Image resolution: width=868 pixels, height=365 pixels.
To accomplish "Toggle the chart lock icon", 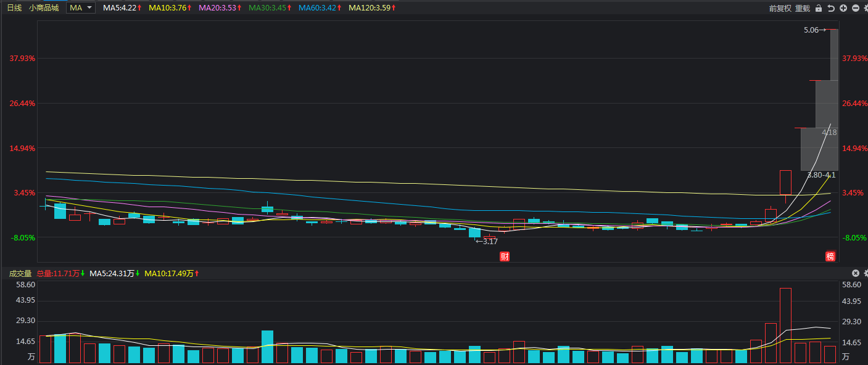I will pos(819,8).
